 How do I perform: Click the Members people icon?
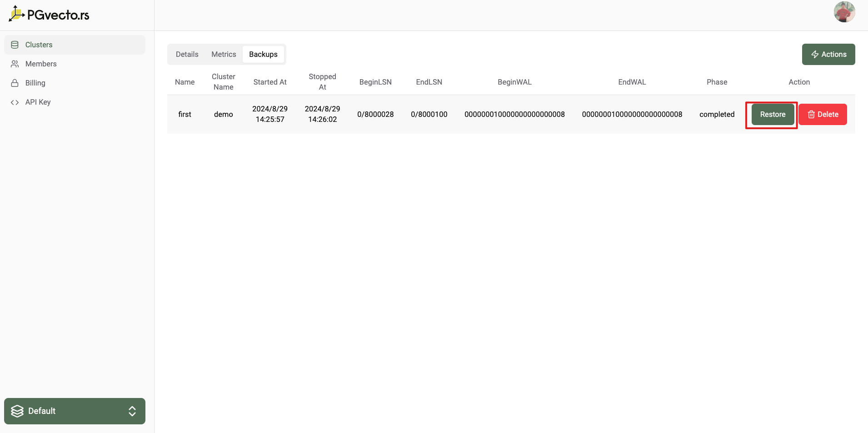click(x=15, y=64)
